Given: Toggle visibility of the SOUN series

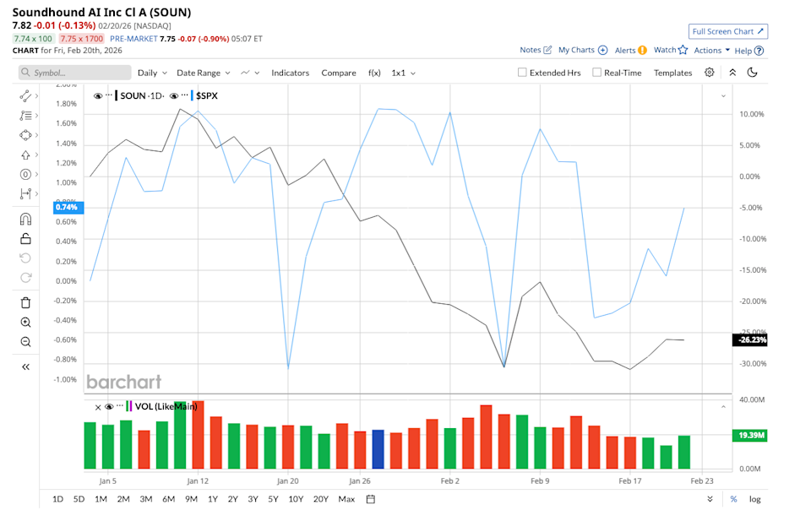Looking at the screenshot, I should tap(98, 96).
